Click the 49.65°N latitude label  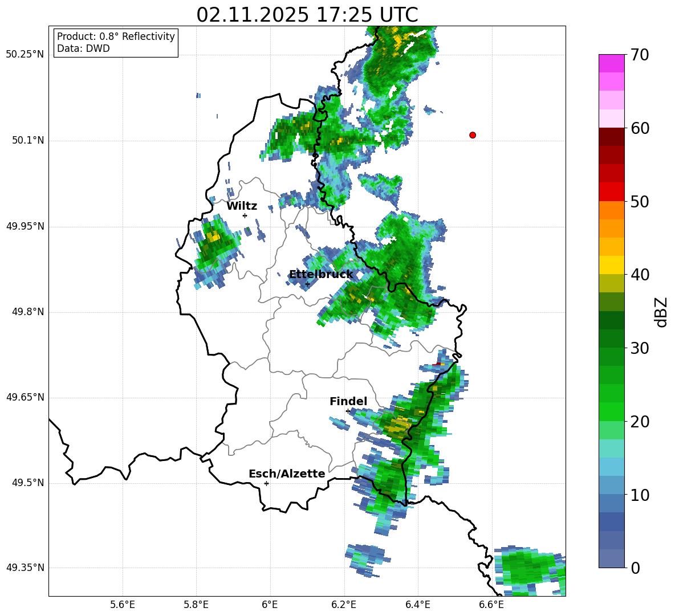[25, 397]
